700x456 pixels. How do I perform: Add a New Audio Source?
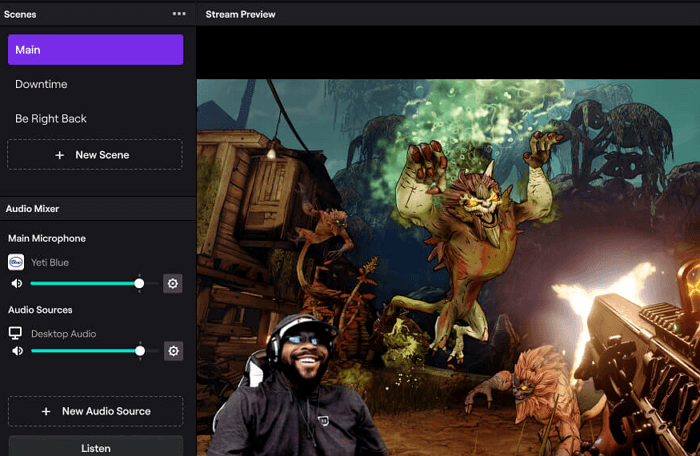tap(96, 411)
